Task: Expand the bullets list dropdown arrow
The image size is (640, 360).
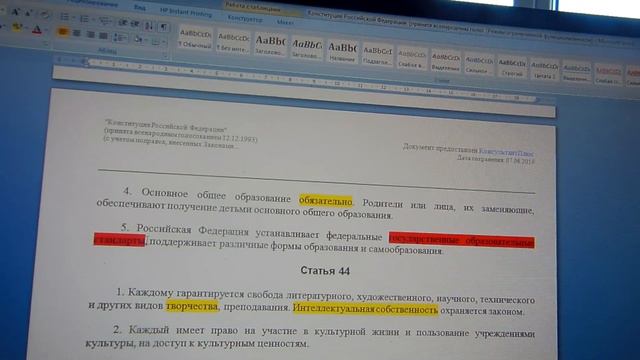Action: point(73,17)
